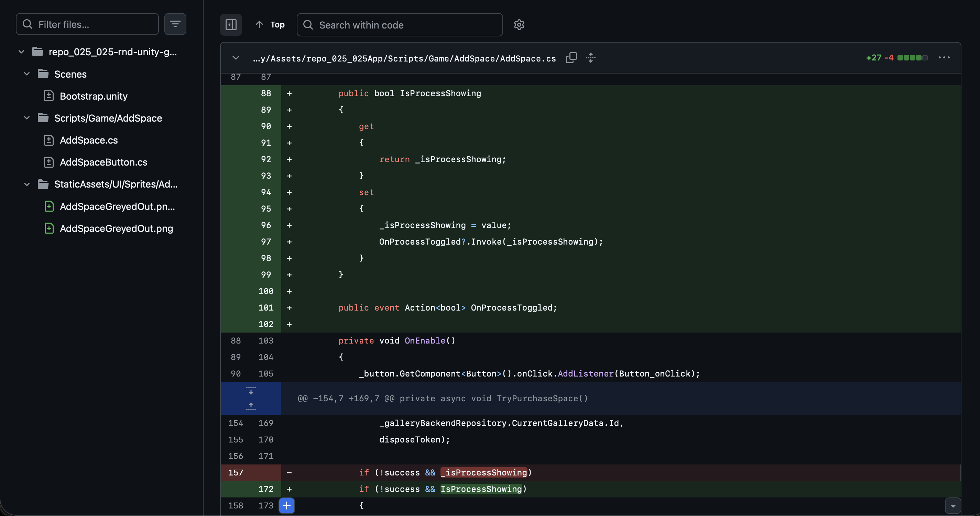Viewport: 980px width, 516px height.
Task: Click the modified-file icon beside AddSpace.cs
Action: pyautogui.click(x=49, y=140)
